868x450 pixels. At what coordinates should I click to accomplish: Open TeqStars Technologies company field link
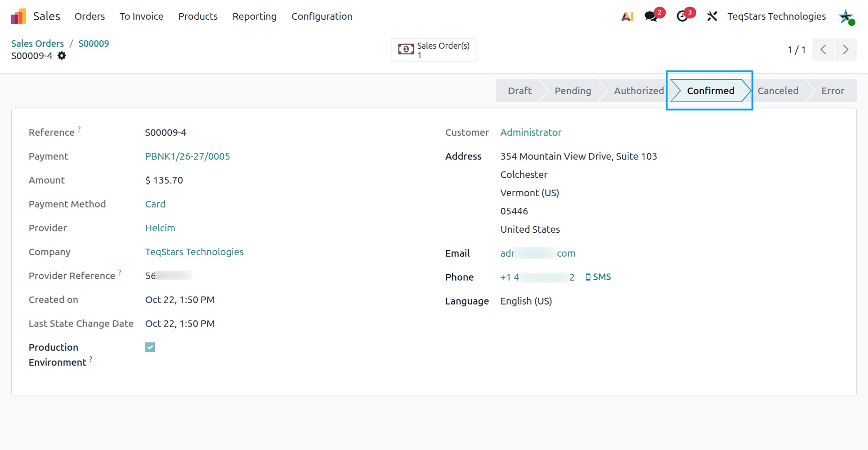click(194, 252)
